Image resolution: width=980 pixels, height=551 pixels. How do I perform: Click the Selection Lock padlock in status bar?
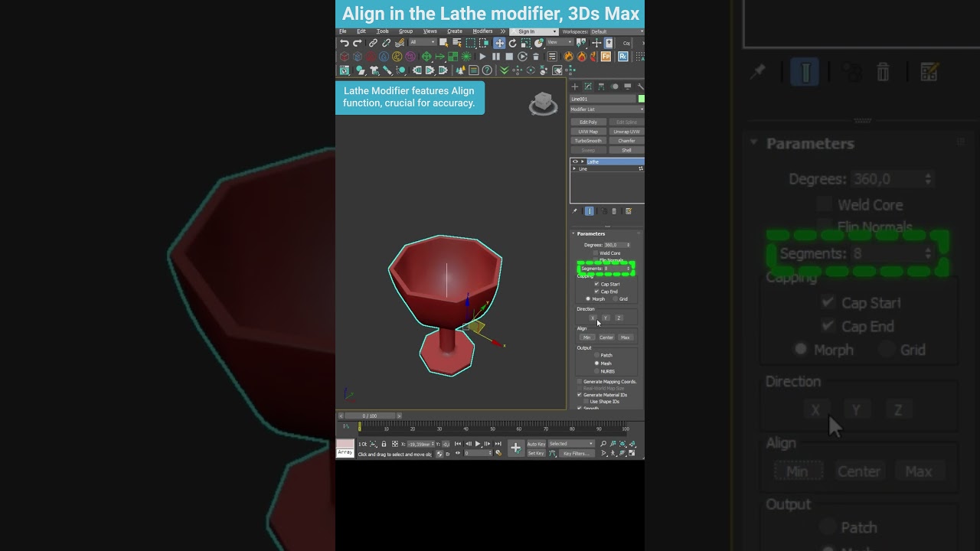coord(384,444)
